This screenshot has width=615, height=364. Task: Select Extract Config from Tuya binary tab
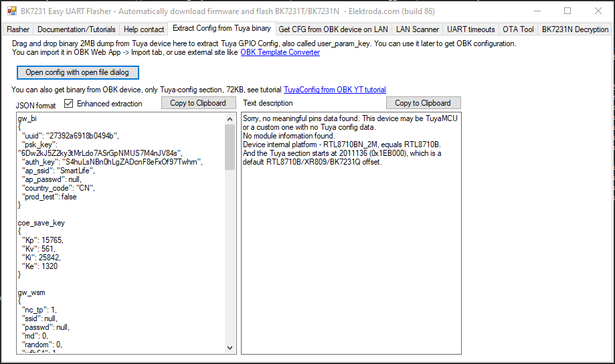click(222, 28)
